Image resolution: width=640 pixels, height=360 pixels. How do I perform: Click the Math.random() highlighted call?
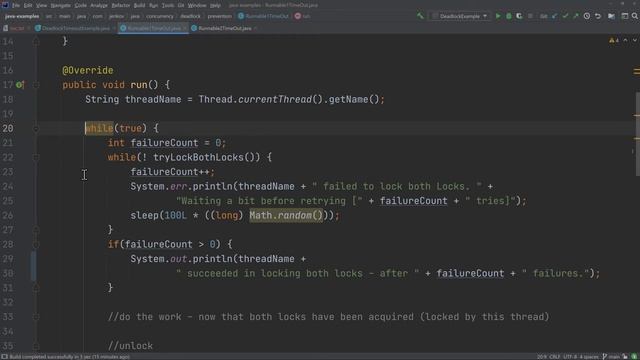tap(286, 216)
